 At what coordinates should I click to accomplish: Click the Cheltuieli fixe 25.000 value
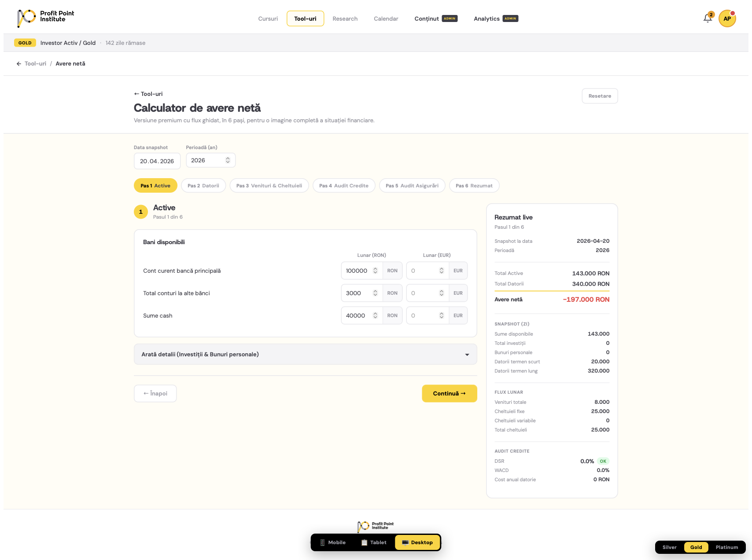coord(600,411)
